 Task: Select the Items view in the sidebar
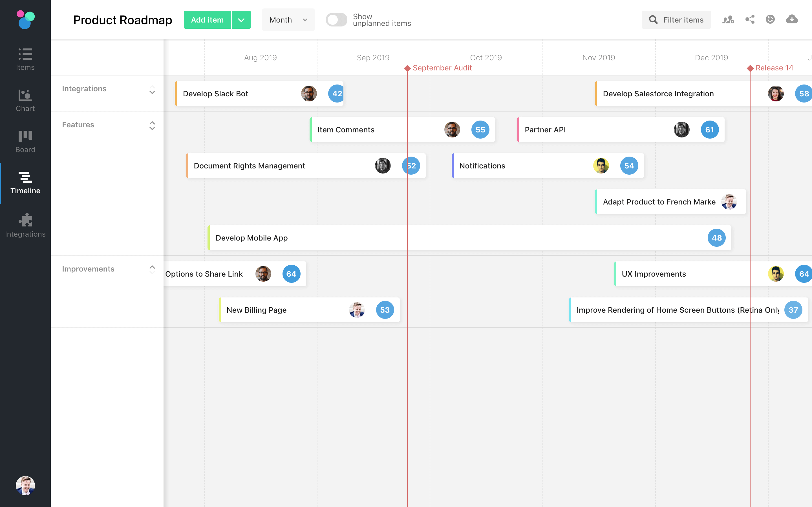coord(25,59)
